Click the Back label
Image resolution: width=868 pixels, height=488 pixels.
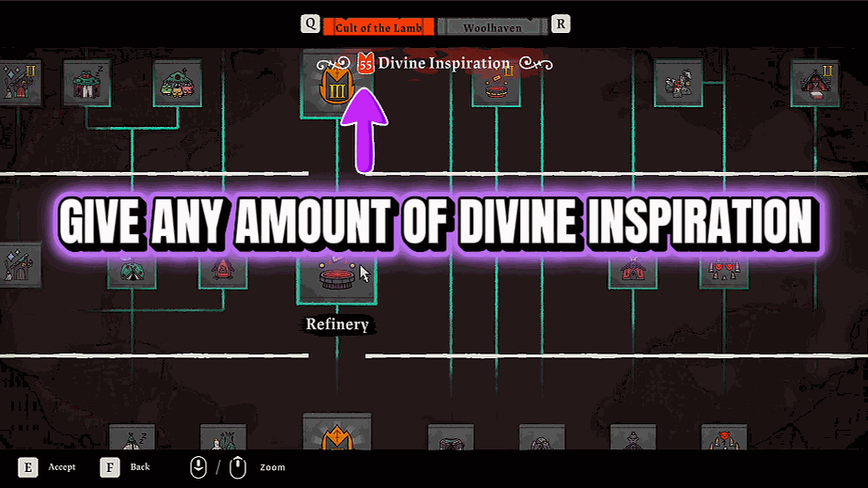(140, 467)
